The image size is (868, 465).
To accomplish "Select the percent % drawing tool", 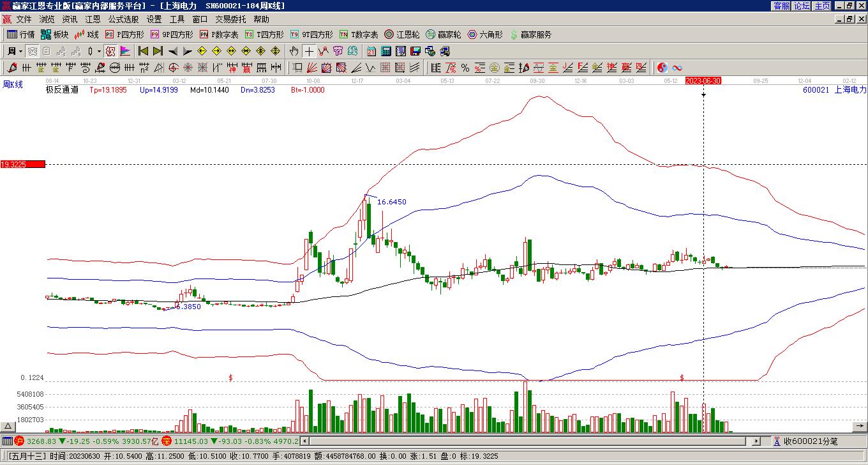I will point(465,68).
